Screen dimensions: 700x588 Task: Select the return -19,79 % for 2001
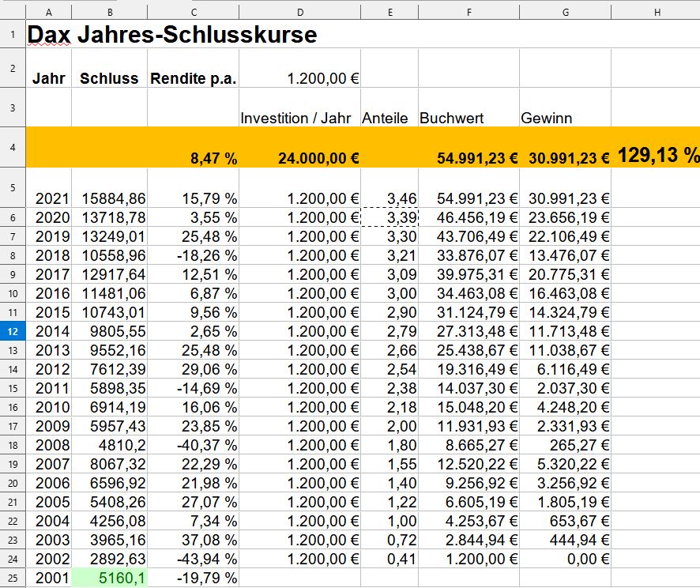[x=194, y=579]
